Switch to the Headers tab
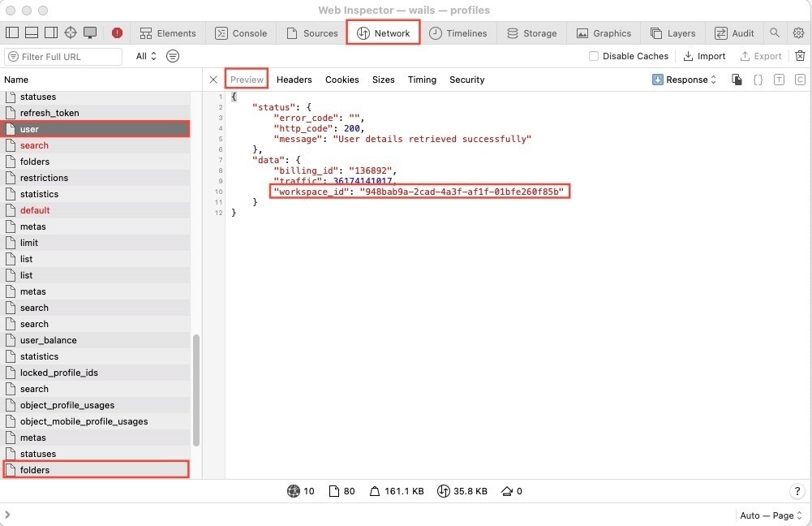This screenshot has height=526, width=812. (x=294, y=80)
